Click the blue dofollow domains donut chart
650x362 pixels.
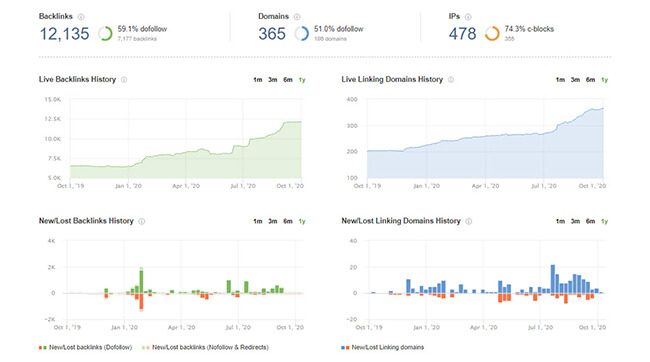tap(302, 34)
